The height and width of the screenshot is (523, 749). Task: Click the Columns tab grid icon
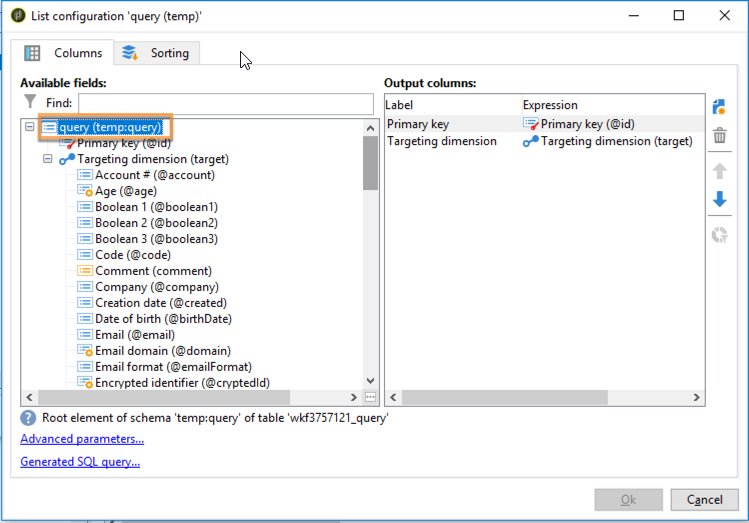point(32,53)
